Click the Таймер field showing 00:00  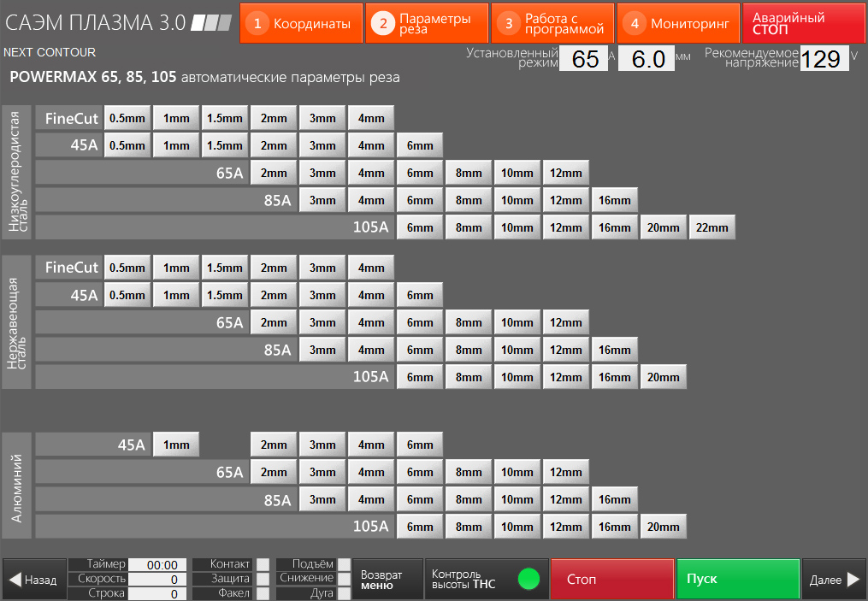[x=157, y=564]
